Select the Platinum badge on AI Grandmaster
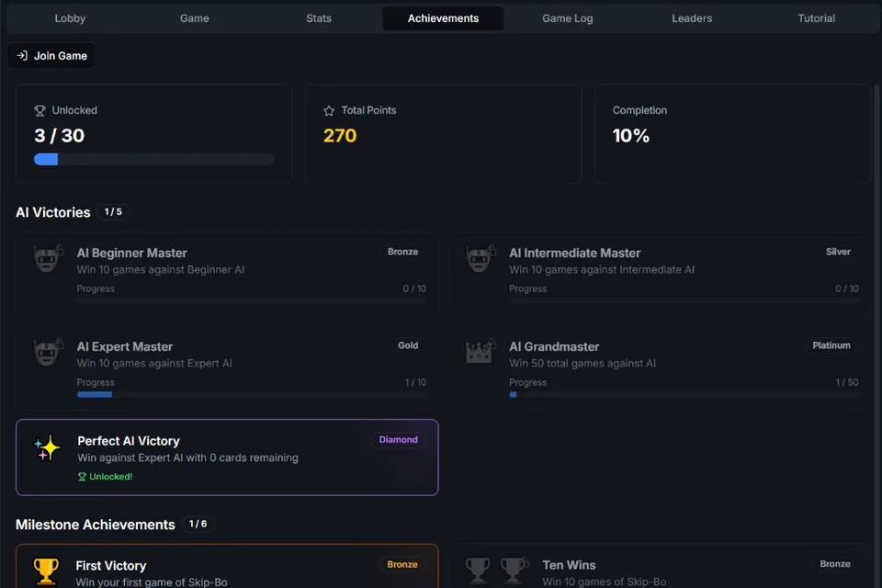Screen dimensions: 882x588 click(x=831, y=345)
